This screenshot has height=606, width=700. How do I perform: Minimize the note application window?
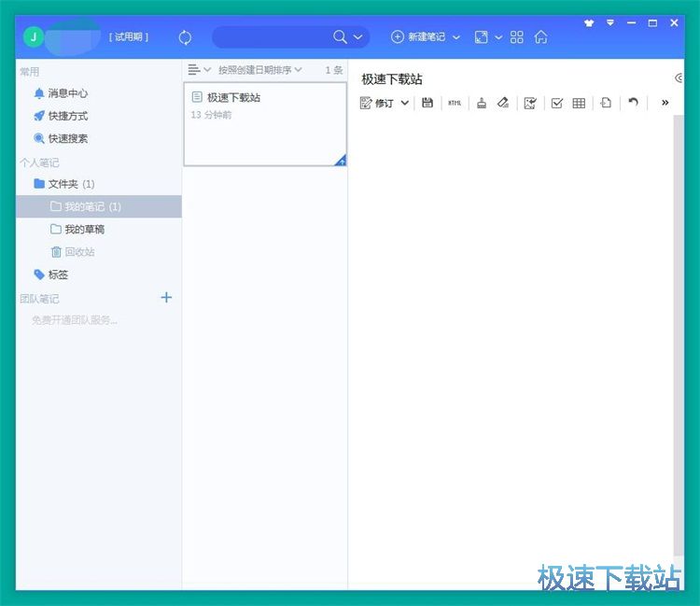(631, 22)
